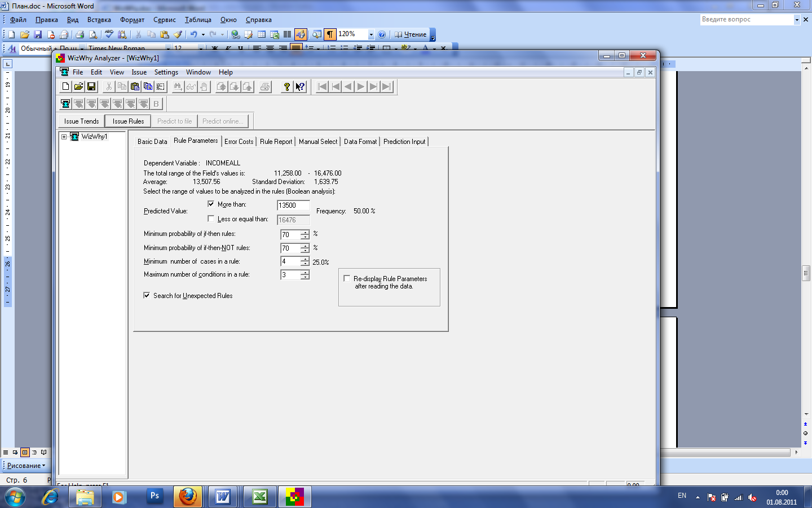
Task: Click the Issue Rules button
Action: [128, 121]
